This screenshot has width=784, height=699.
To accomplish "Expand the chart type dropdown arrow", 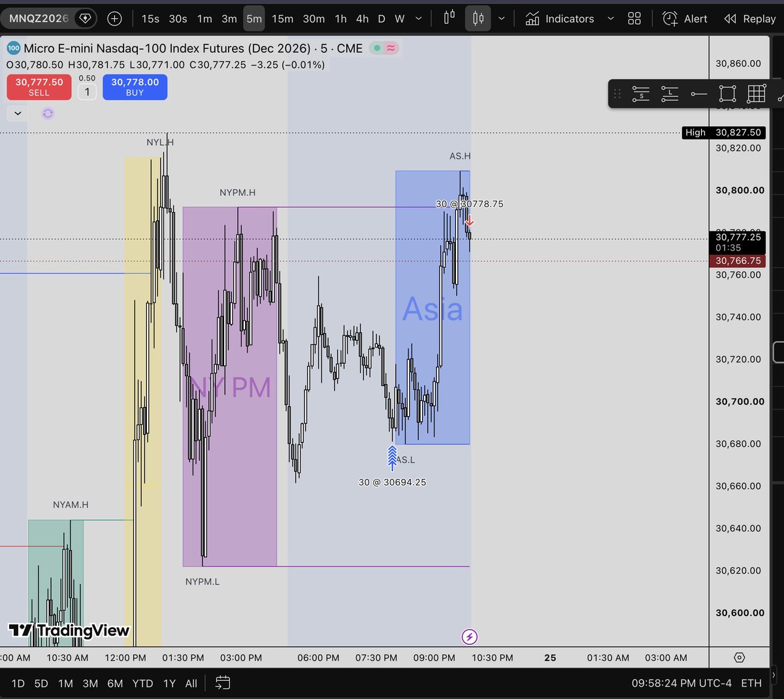I will [501, 19].
